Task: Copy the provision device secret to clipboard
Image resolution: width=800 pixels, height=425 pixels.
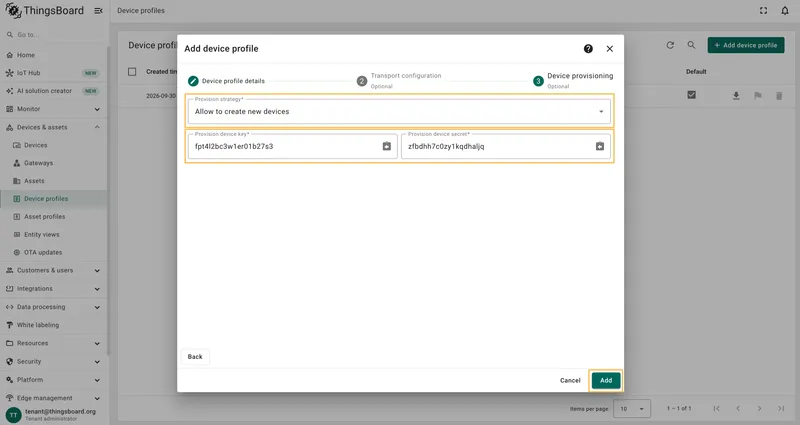Action: (x=600, y=146)
